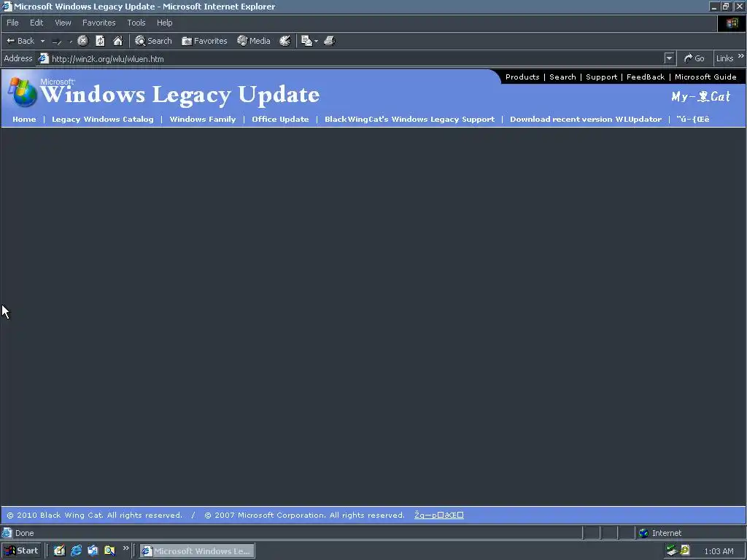This screenshot has height=560, width=747.
Task: Click the Mail icon in the toolbar
Action: [306, 41]
